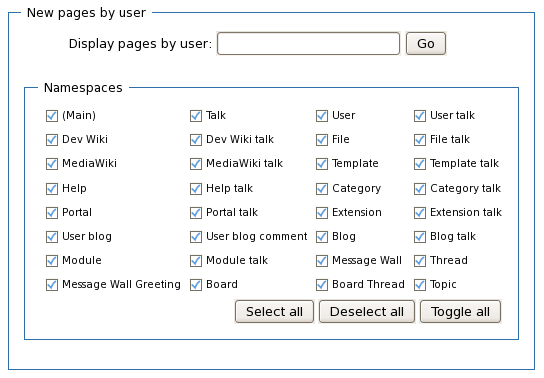The width and height of the screenshot is (544, 378).
Task: Uncheck the User namespace checkbox
Action: (x=322, y=116)
